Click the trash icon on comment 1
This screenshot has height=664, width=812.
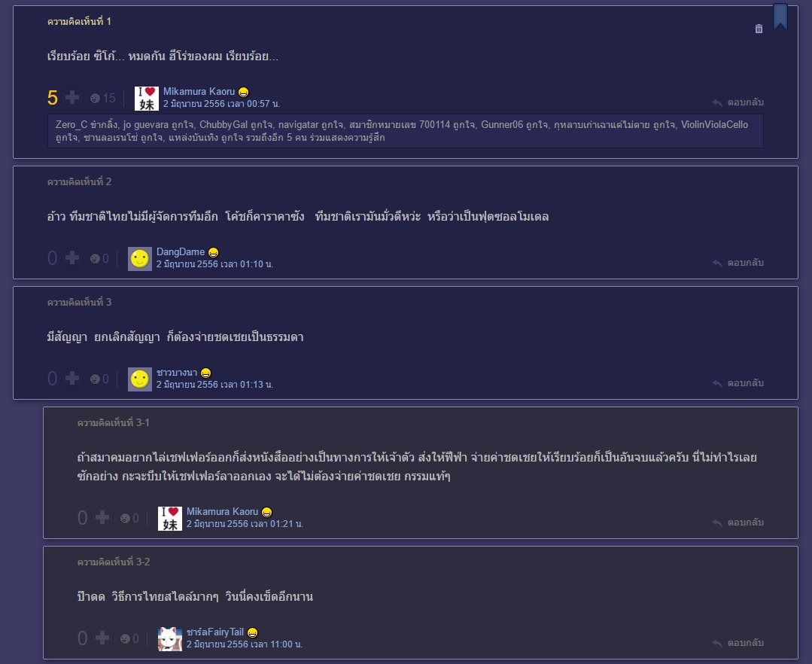pos(759,29)
